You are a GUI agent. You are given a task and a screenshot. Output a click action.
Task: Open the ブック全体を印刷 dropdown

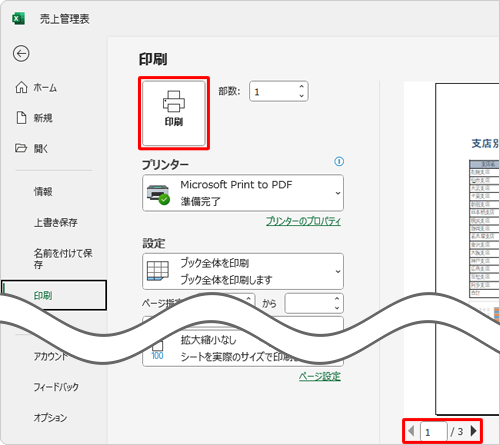pos(243,271)
